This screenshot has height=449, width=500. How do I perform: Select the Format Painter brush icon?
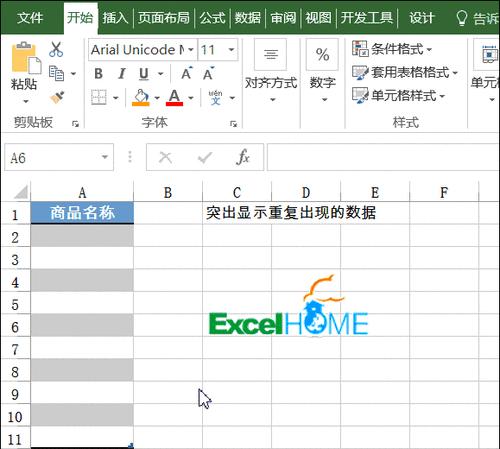click(x=57, y=97)
